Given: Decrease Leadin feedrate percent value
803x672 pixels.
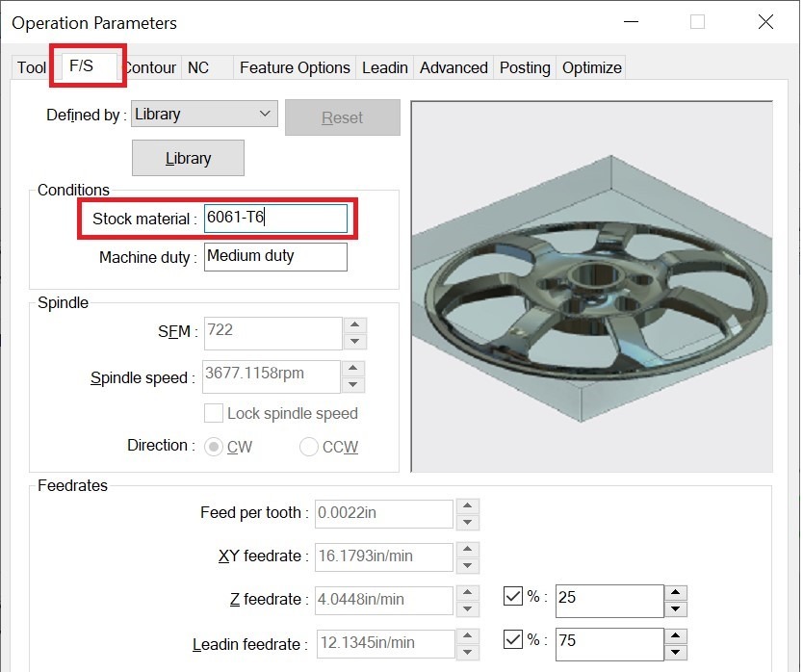Looking at the screenshot, I should click(x=676, y=653).
